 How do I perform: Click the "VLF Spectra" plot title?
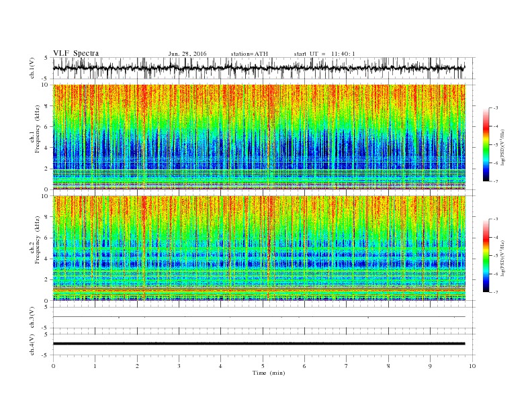pos(76,53)
